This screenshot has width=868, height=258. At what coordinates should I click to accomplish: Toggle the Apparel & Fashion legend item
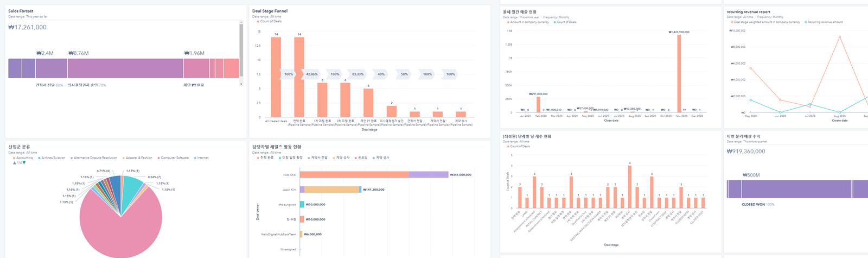pyautogui.click(x=137, y=158)
